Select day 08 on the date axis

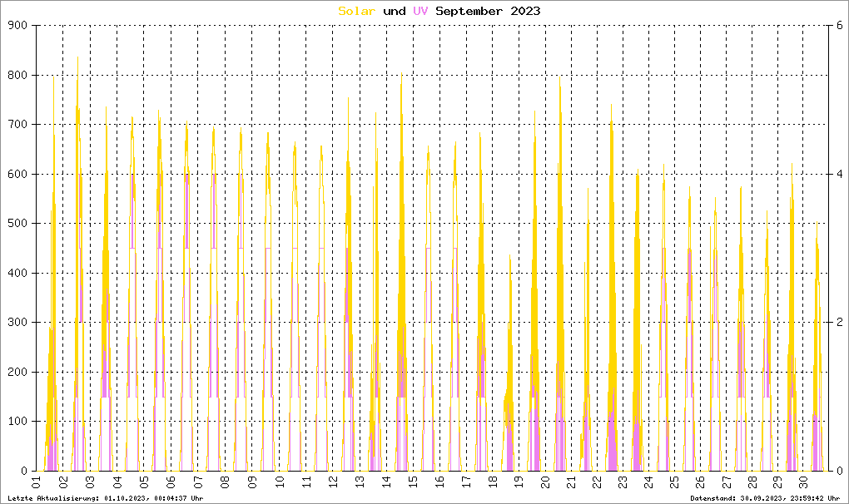click(x=224, y=482)
